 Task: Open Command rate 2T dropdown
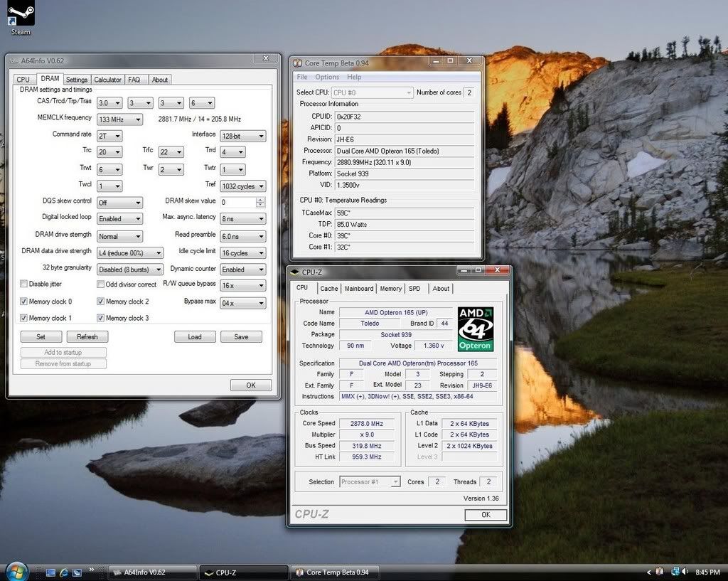(109, 136)
